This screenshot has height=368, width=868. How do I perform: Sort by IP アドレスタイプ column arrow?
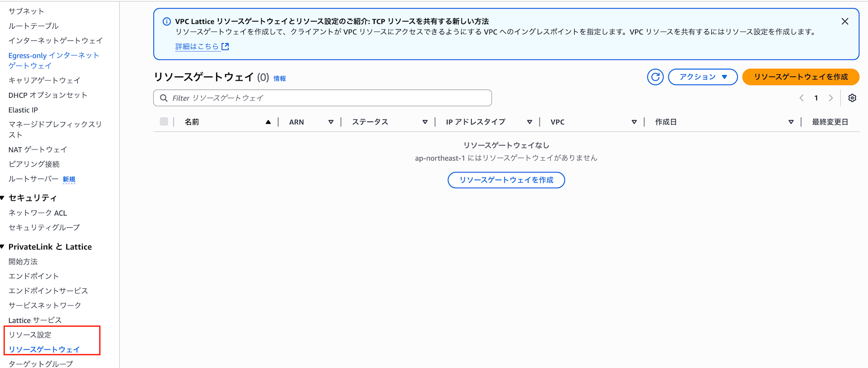pyautogui.click(x=529, y=122)
